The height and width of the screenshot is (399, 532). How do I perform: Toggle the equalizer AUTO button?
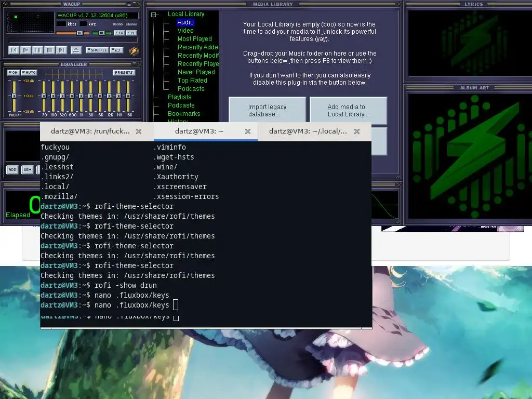tap(29, 73)
